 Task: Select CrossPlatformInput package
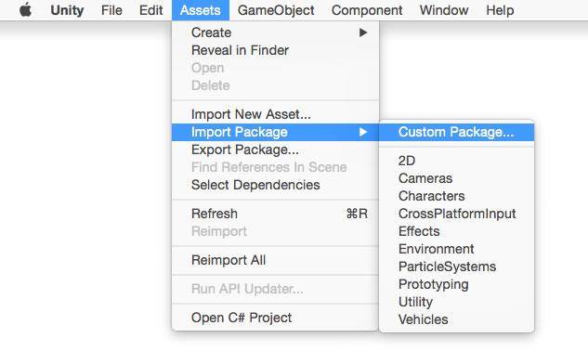coord(456,214)
